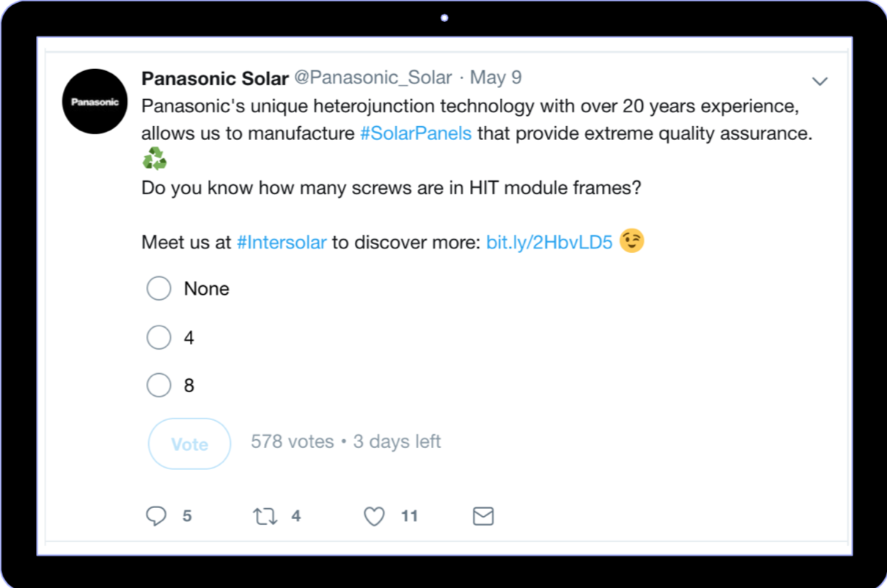This screenshot has height=588, width=887.
Task: Click the black Panasonic profile avatar
Action: (95, 102)
